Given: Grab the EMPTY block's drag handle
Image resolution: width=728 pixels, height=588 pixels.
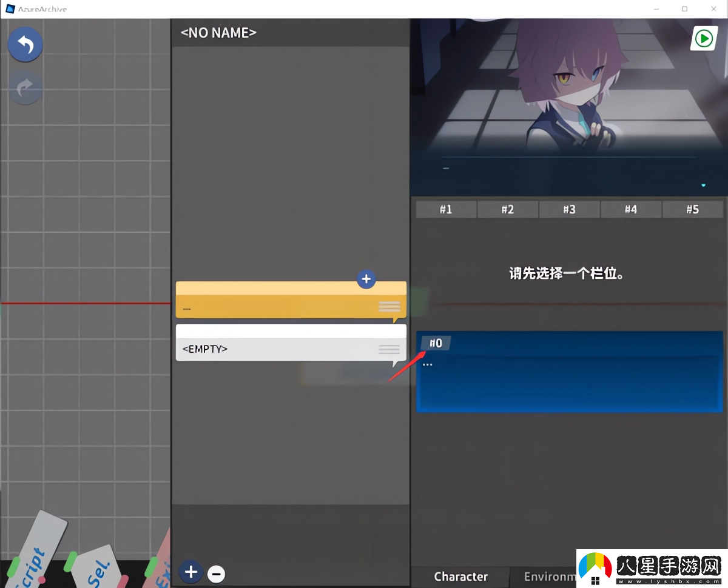Looking at the screenshot, I should pos(389,349).
